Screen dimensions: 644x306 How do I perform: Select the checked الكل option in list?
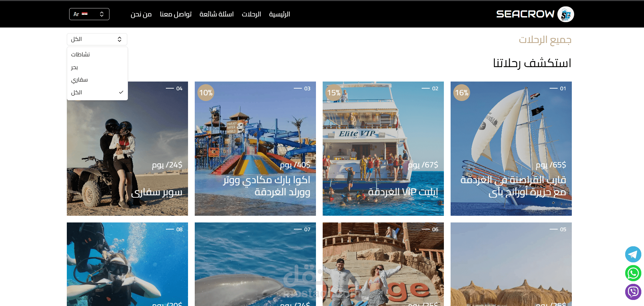(x=97, y=92)
